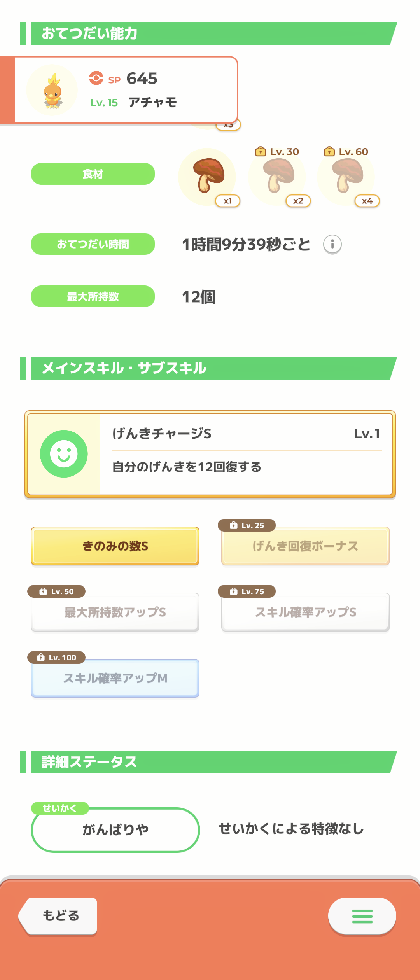
Task: Tap the 最大所持数 label pill
Action: point(93,296)
